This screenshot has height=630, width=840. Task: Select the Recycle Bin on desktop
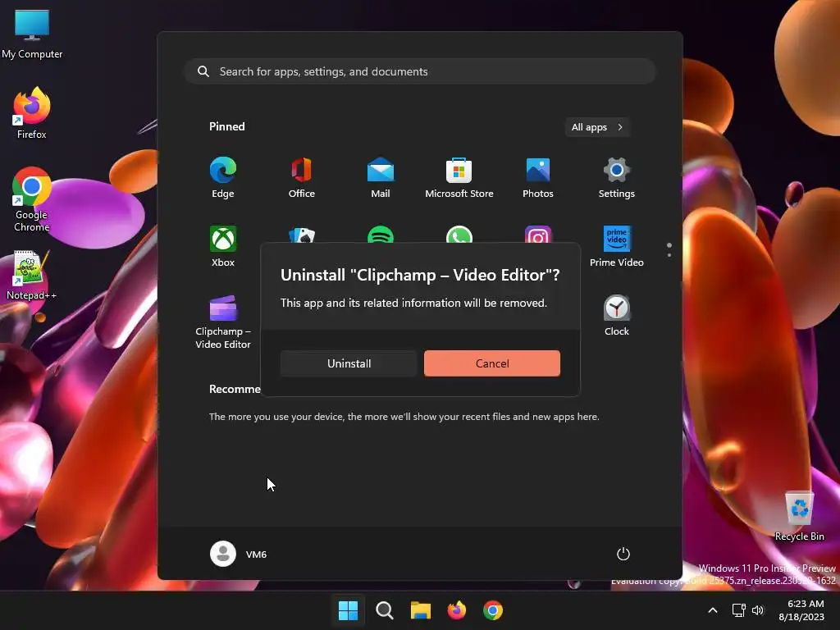click(799, 515)
